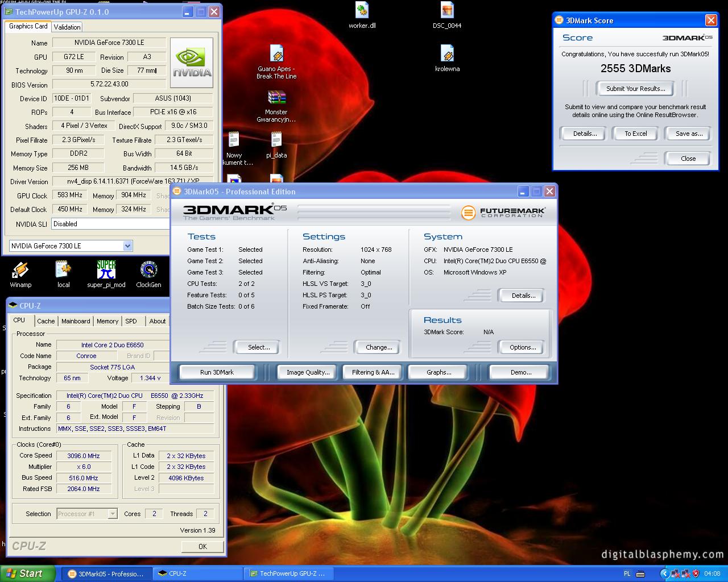
Task: Click the Rated FSB 2064.0 MHz value
Action: [84, 489]
